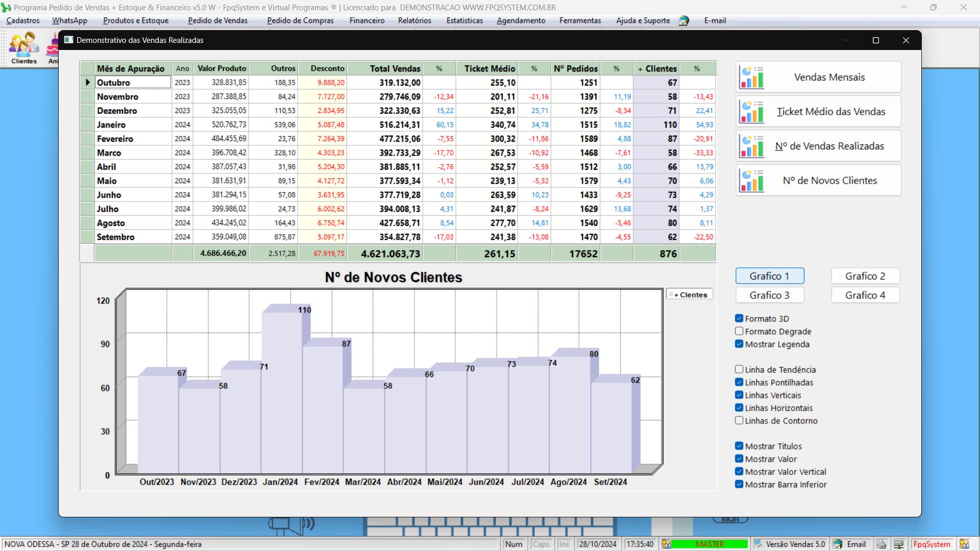
Task: Uncheck Formato 3D option
Action: 739,318
